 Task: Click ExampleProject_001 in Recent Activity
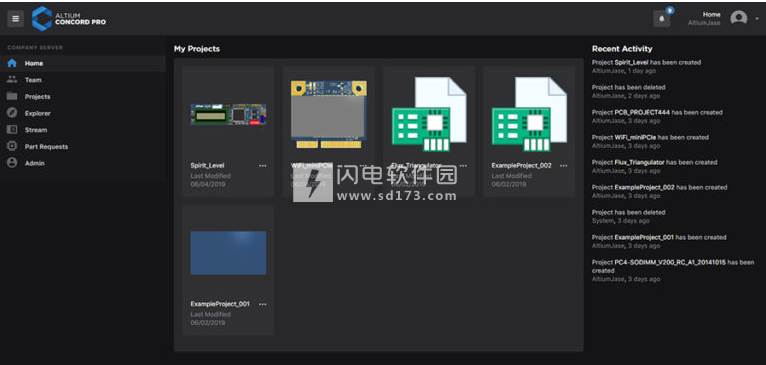(644, 237)
